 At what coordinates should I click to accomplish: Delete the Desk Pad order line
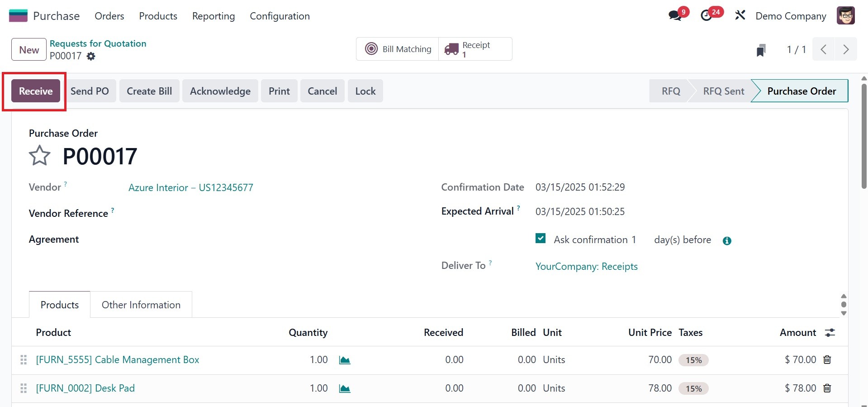pyautogui.click(x=827, y=388)
